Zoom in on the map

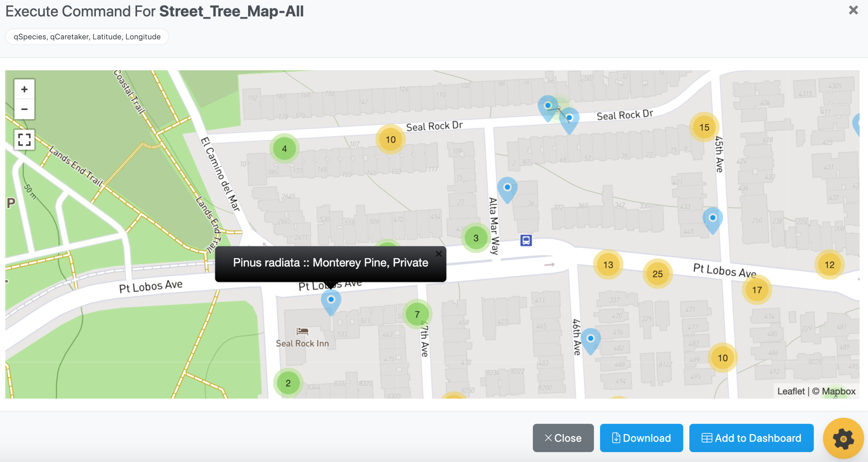(24, 89)
